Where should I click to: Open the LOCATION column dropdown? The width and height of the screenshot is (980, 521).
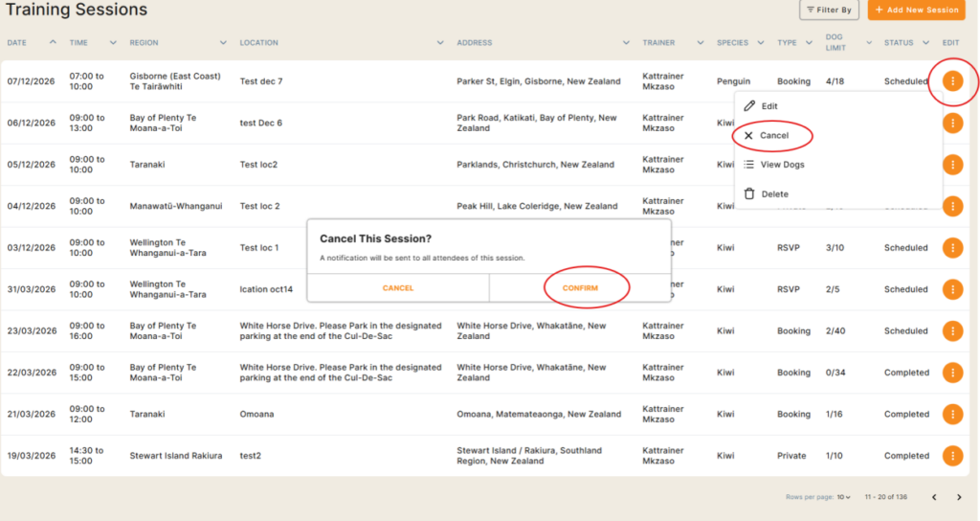coord(440,42)
